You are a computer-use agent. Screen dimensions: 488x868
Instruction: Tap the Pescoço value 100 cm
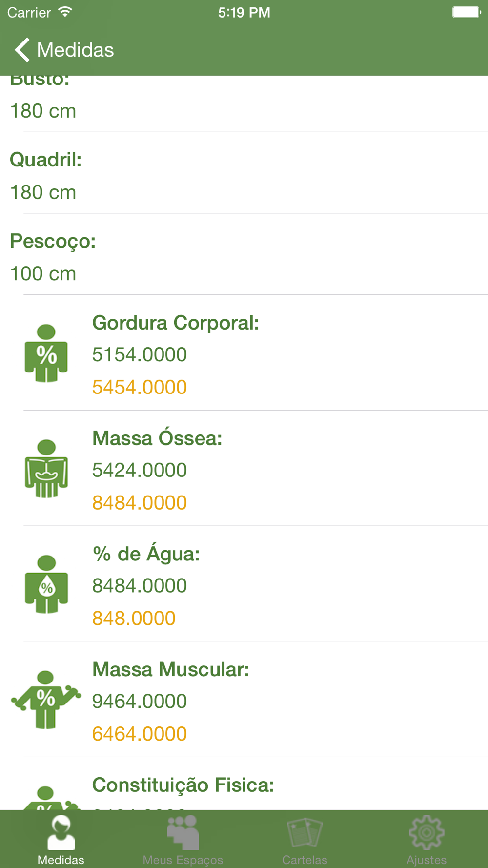coord(43,274)
